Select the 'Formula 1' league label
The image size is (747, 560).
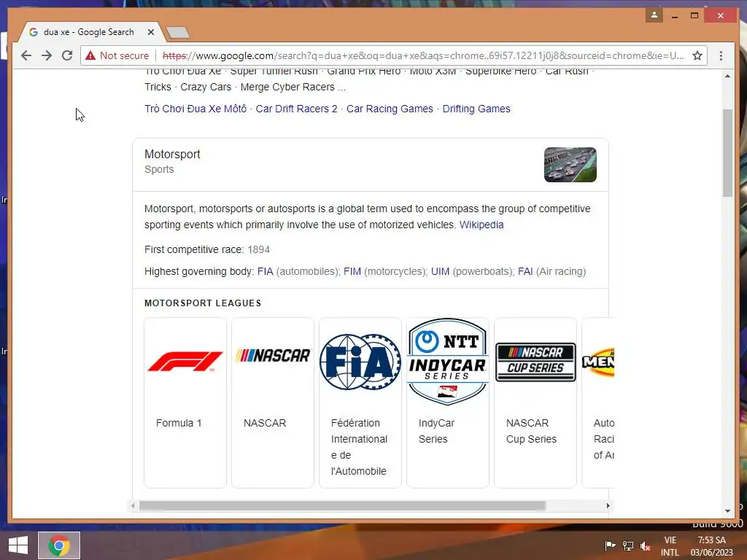click(x=179, y=423)
